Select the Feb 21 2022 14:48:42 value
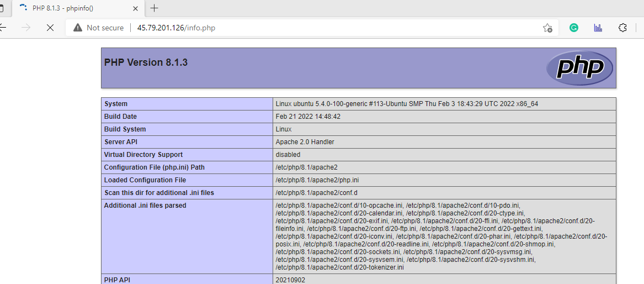The image size is (644, 284). coord(308,117)
